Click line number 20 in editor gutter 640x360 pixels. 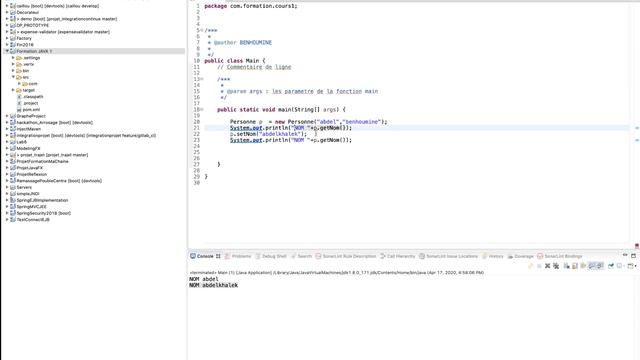(197, 122)
